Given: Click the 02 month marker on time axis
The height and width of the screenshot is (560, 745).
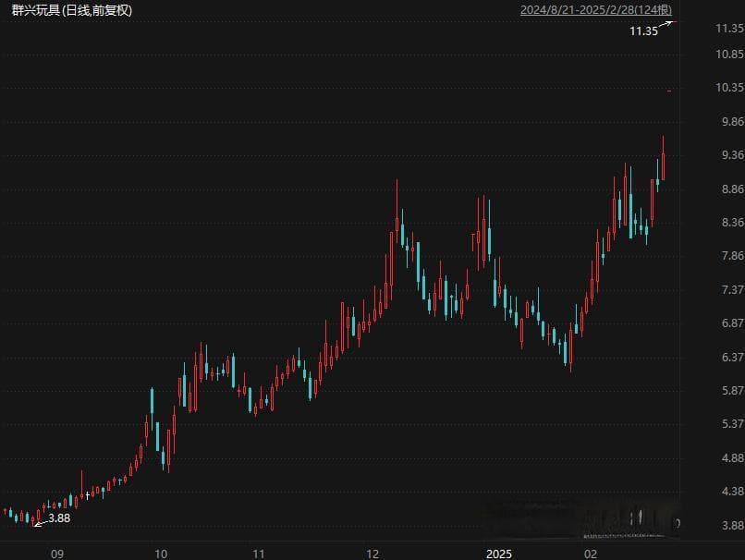Looking at the screenshot, I should pyautogui.click(x=590, y=554).
